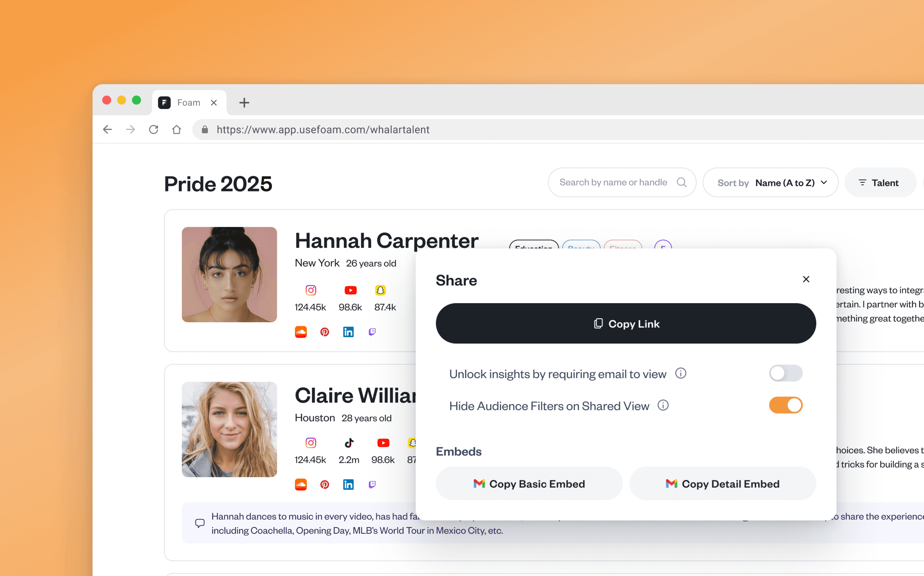924x576 pixels.
Task: Click Copy Basic Embed
Action: pyautogui.click(x=529, y=484)
